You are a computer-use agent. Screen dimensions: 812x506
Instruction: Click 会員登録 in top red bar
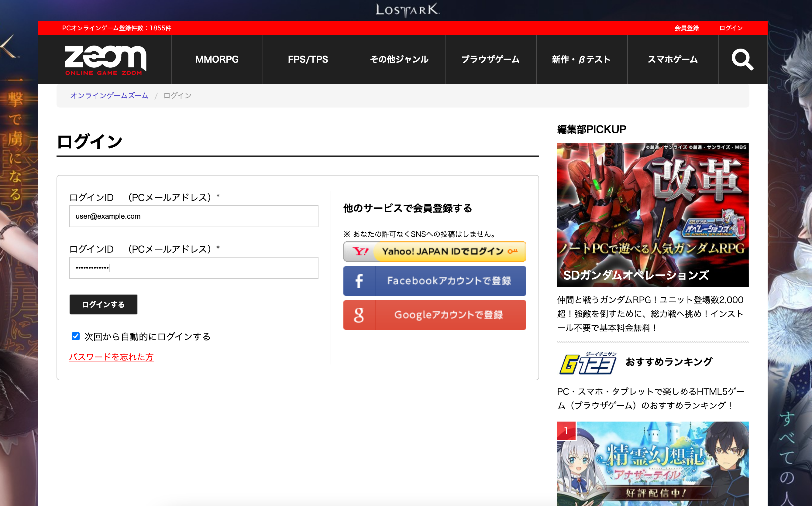pos(686,28)
